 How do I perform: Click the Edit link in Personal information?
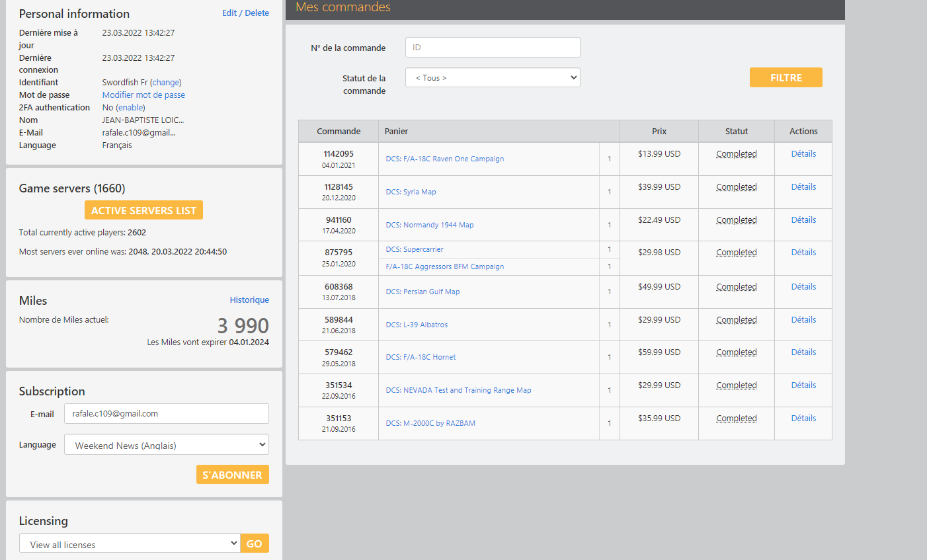pyautogui.click(x=229, y=13)
